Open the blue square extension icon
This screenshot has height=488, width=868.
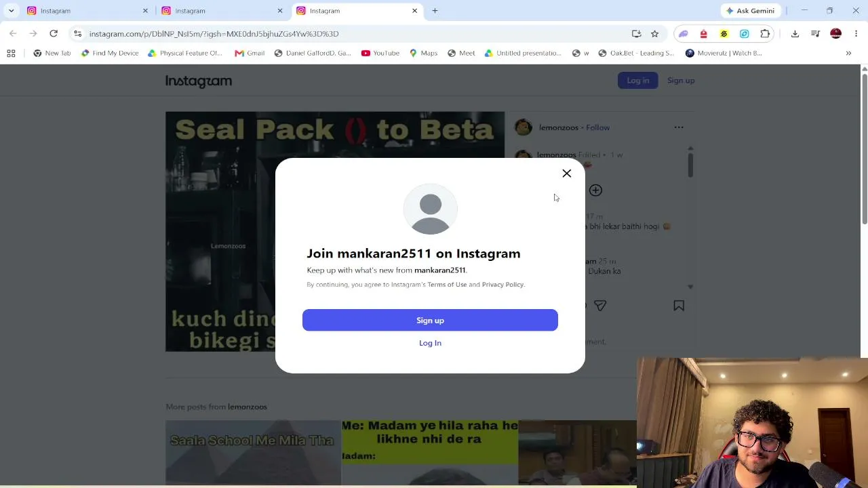[745, 34]
